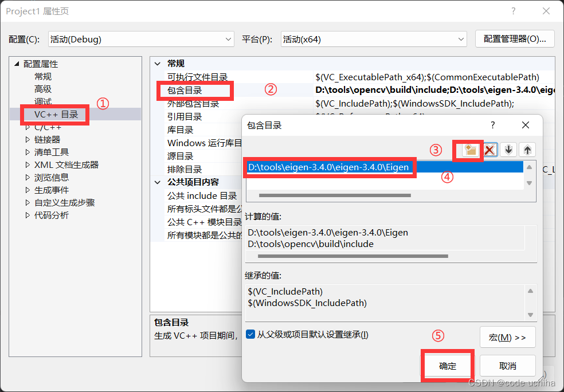
Task: Click the New Line folder icon
Action: (x=468, y=150)
